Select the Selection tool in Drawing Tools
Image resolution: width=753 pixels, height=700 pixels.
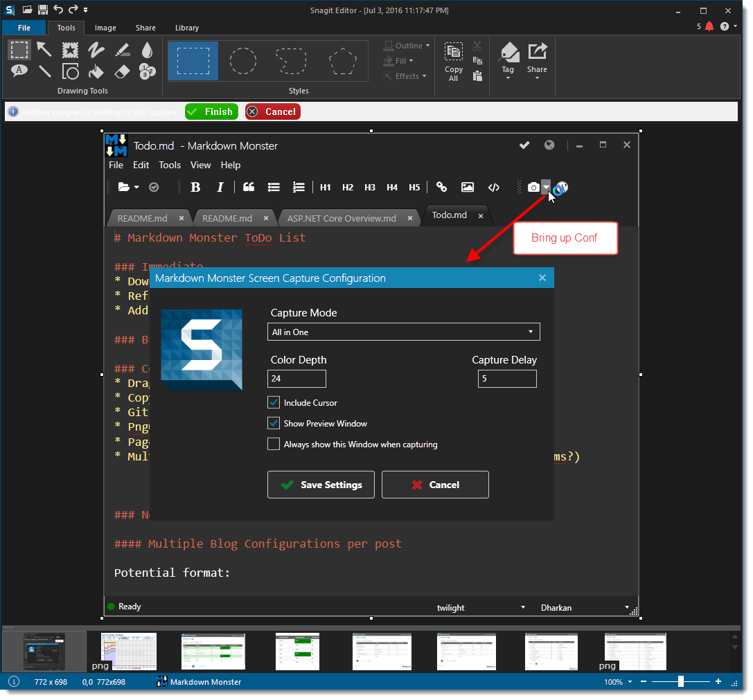coord(19,50)
